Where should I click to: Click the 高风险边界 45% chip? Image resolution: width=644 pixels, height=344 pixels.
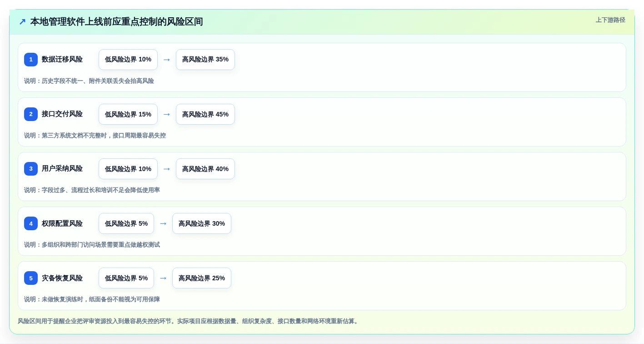pyautogui.click(x=205, y=114)
